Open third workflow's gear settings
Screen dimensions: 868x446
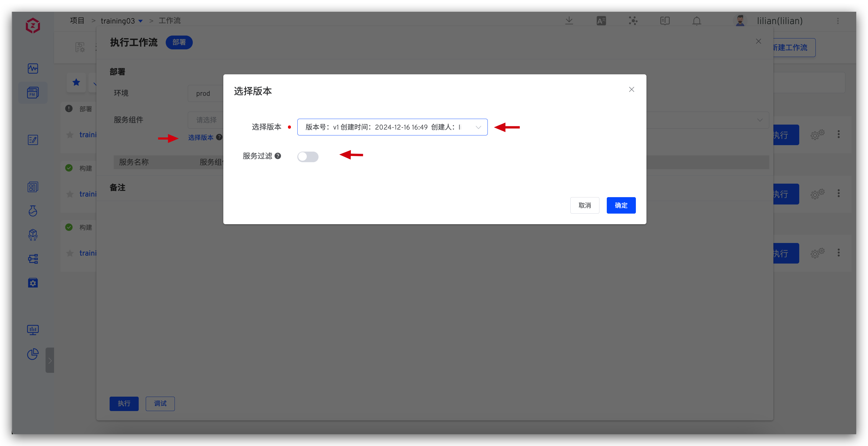817,253
